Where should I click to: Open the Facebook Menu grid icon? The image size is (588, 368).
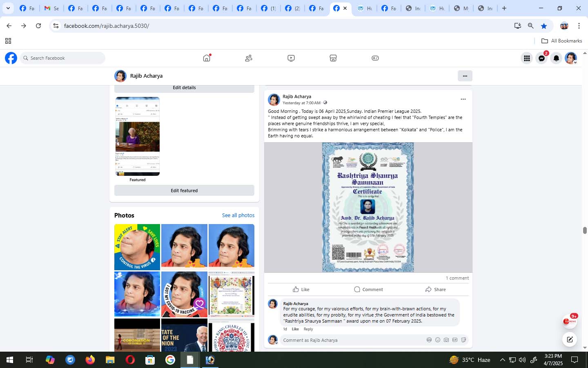click(527, 58)
